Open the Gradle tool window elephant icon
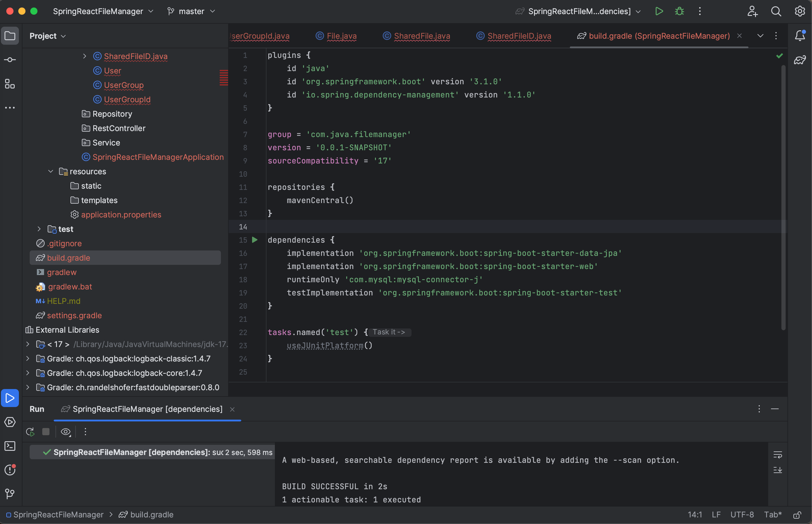 pyautogui.click(x=800, y=60)
